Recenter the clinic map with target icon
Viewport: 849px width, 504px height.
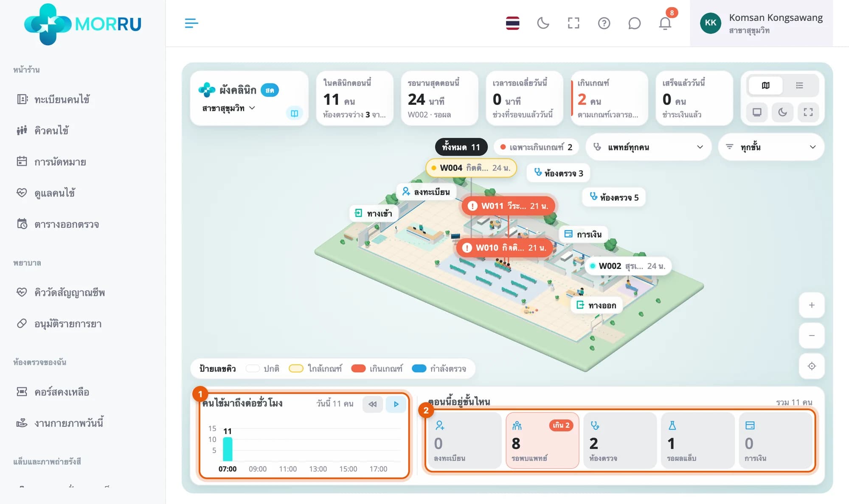[812, 366]
